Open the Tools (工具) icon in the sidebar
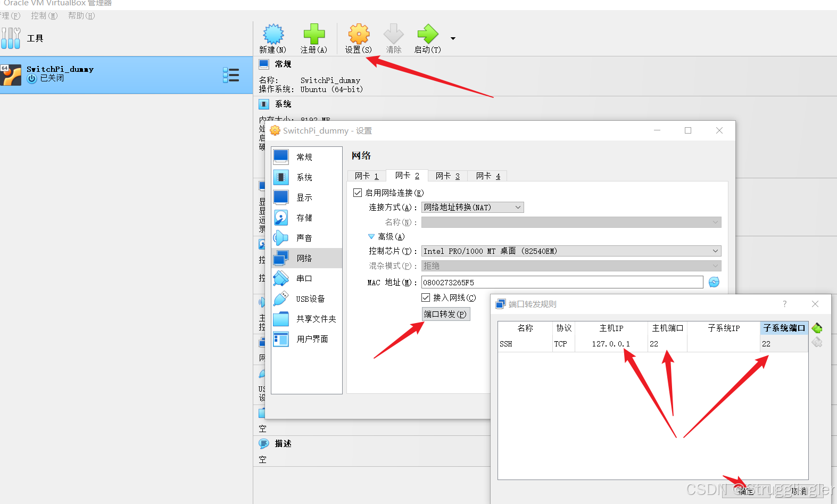 11,38
